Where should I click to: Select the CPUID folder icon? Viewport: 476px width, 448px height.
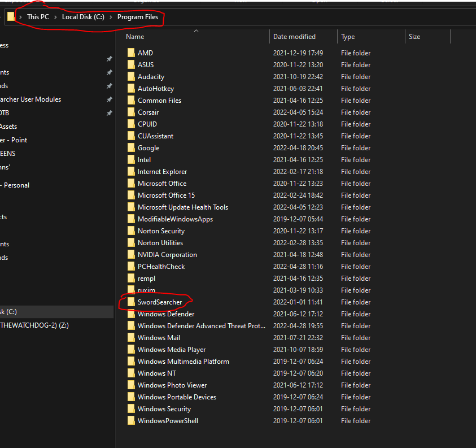(131, 124)
